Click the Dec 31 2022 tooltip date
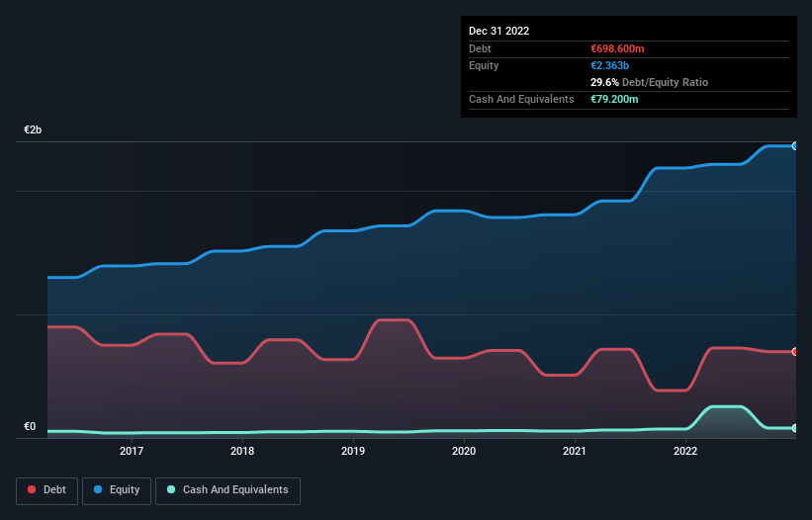The image size is (812, 520). [x=499, y=31]
